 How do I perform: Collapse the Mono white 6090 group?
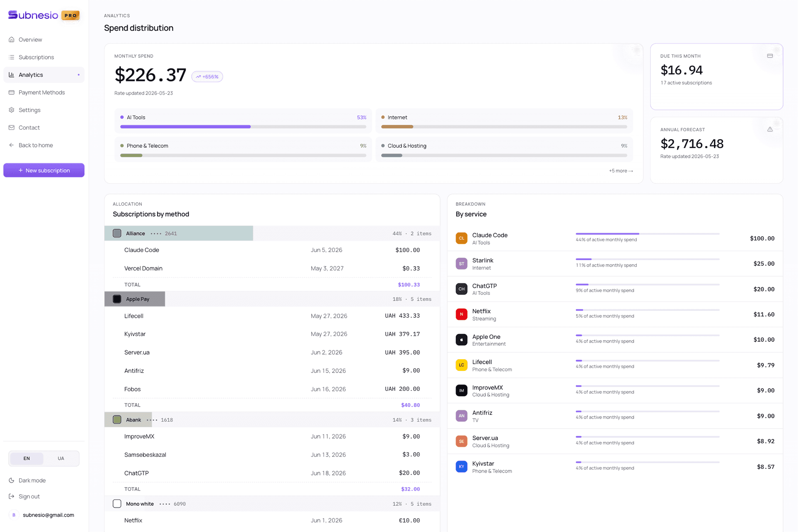click(x=272, y=504)
